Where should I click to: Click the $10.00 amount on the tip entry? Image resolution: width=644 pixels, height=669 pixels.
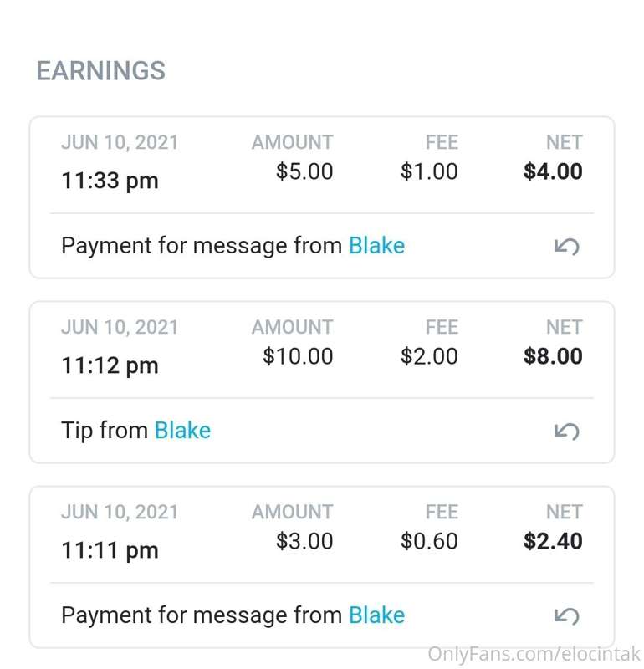298,357
